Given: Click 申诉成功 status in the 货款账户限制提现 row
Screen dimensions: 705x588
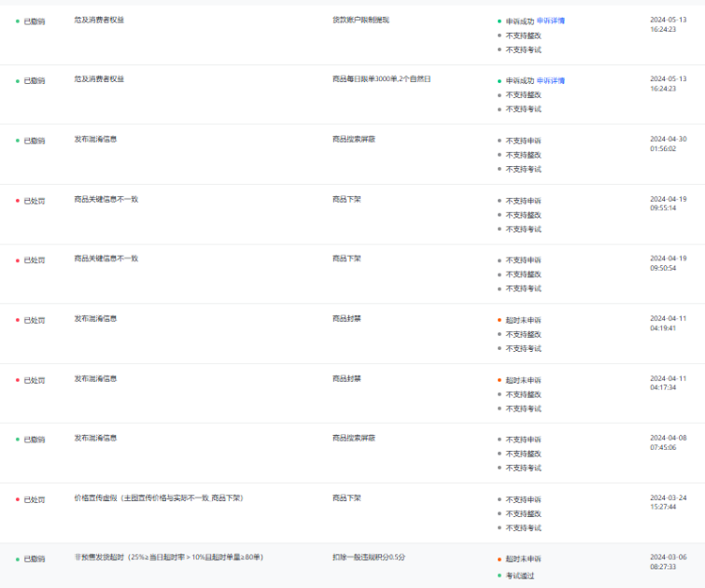Looking at the screenshot, I should pyautogui.click(x=519, y=21).
